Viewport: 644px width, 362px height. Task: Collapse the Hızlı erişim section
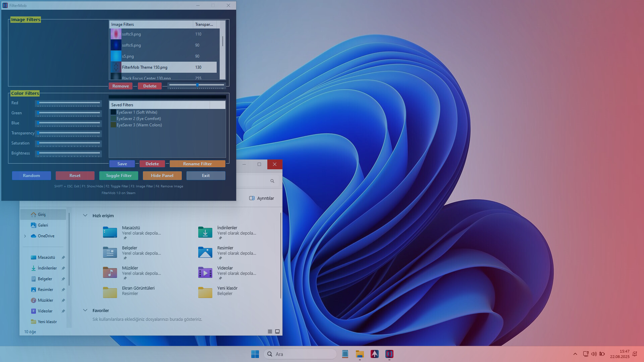[x=85, y=216]
